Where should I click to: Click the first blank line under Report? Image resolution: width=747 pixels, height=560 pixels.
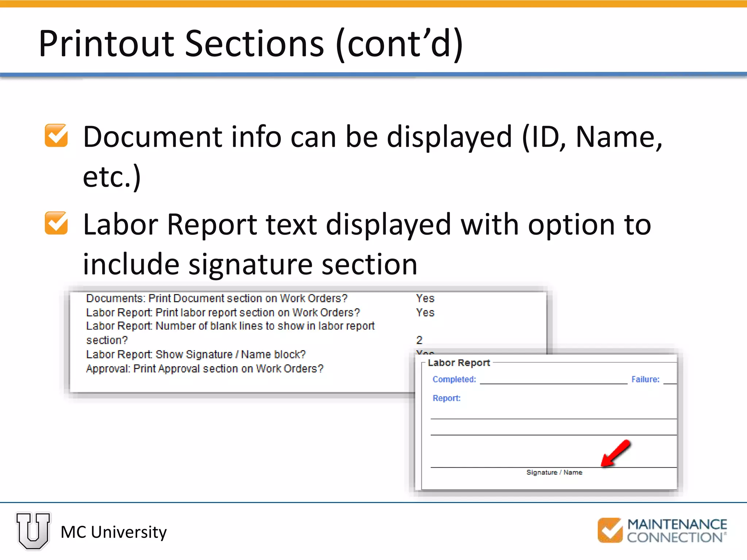pos(554,419)
